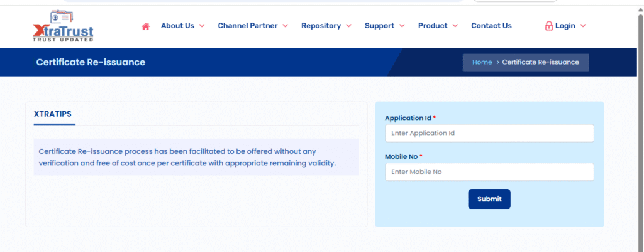Click the padlock icon beside Login
The width and height of the screenshot is (644, 252).
pos(548,26)
